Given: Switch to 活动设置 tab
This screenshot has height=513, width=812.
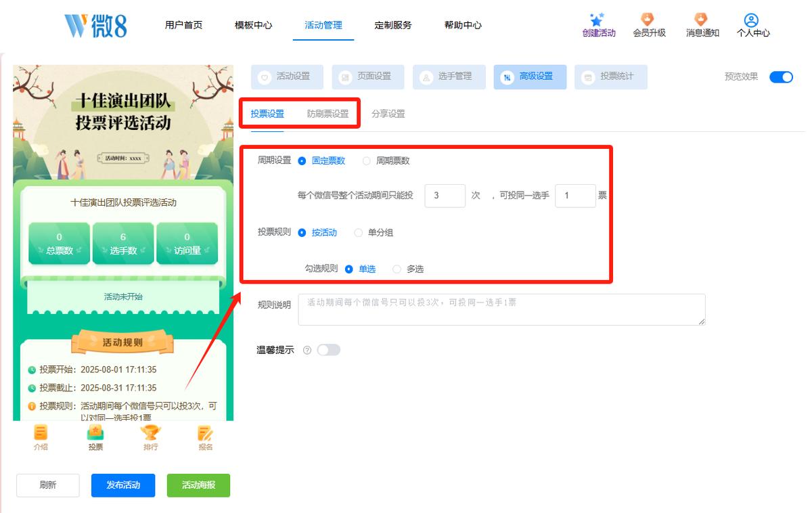Looking at the screenshot, I should (x=287, y=77).
